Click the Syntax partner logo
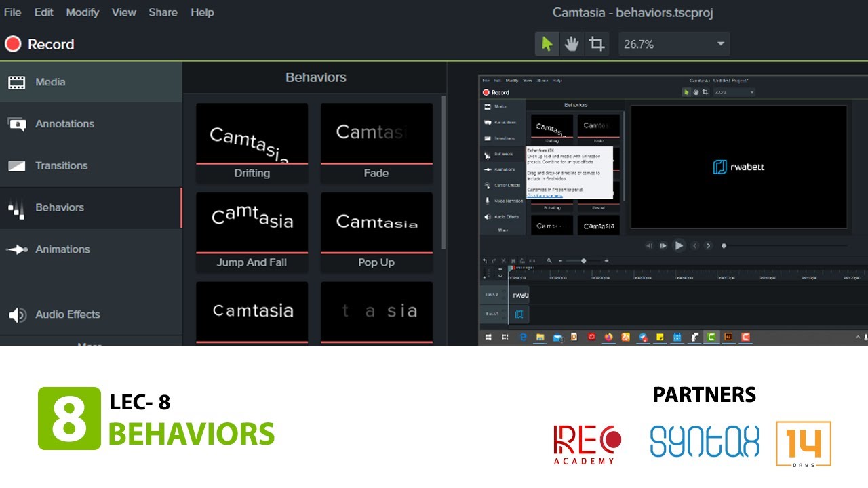Viewport: 868px width, 488px height. [x=704, y=441]
